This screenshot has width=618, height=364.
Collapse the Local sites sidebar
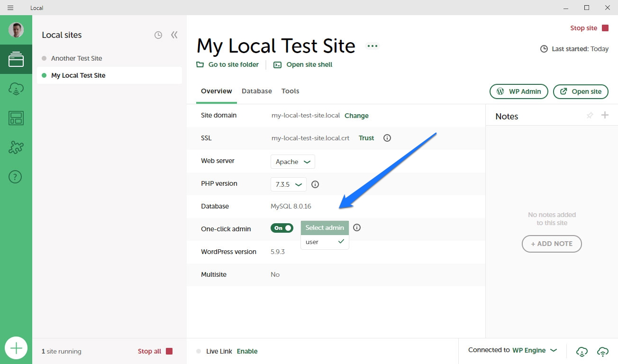(174, 35)
